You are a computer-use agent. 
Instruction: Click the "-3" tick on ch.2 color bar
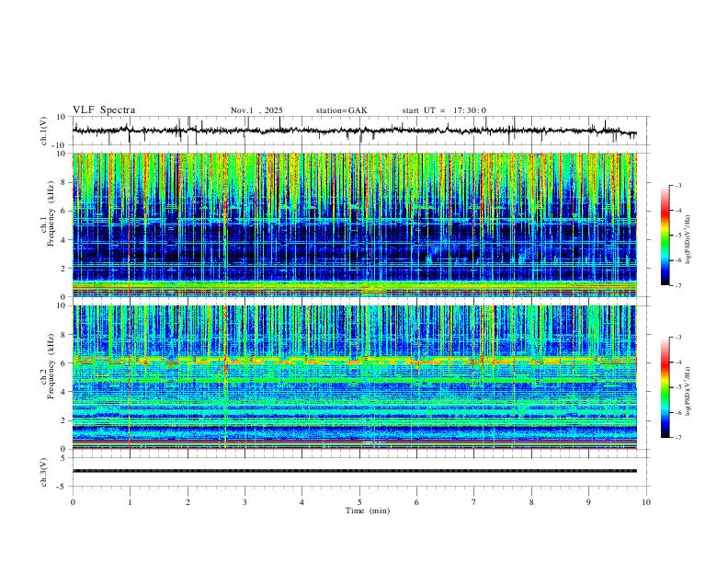point(677,338)
